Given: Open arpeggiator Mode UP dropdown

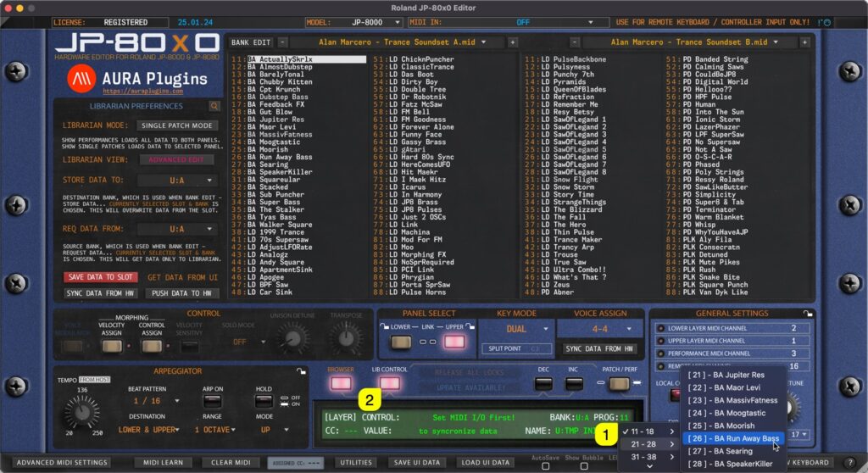Looking at the screenshot, I should coord(274,430).
